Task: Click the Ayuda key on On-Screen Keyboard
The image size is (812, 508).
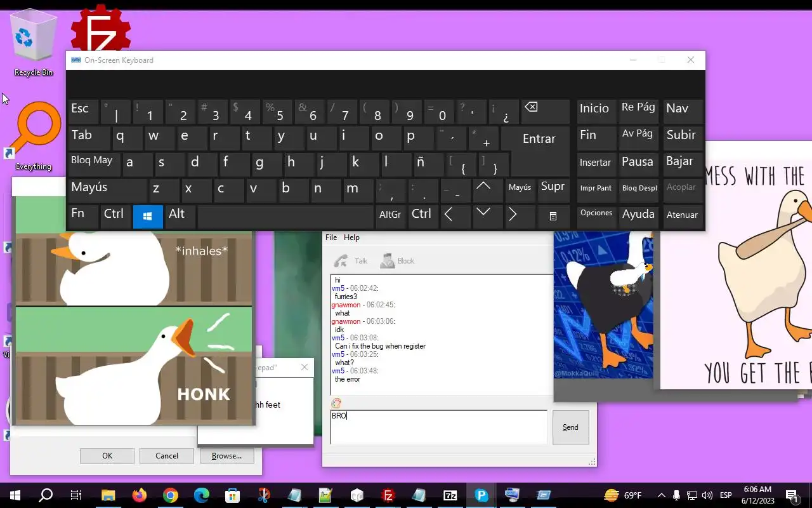Action: [639, 216]
